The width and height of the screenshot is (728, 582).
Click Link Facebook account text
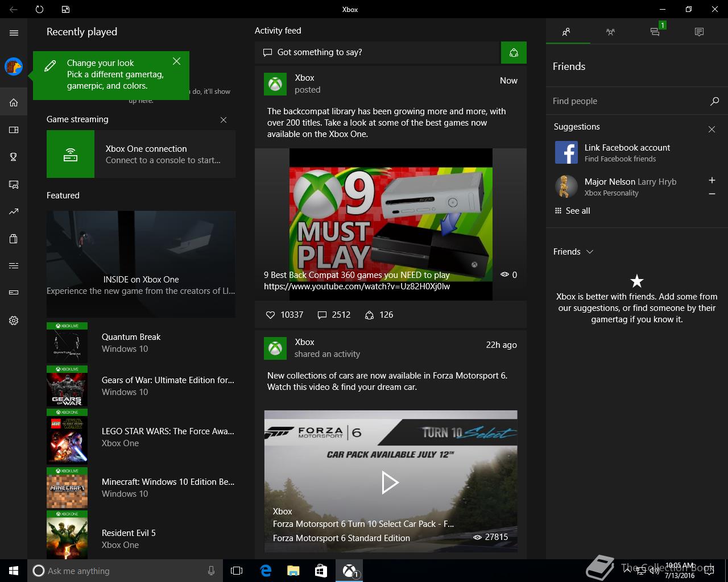tap(627, 148)
